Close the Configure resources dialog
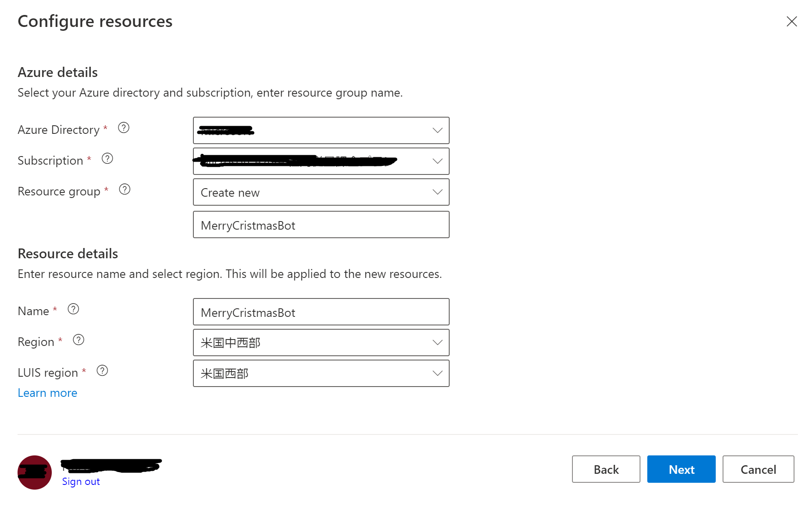Image resolution: width=812 pixels, height=508 pixels. tap(791, 21)
